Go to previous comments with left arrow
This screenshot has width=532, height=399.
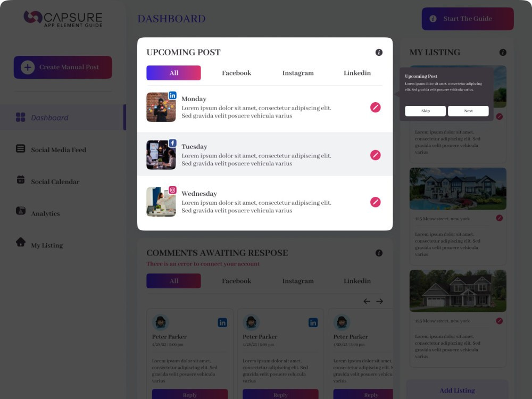click(x=367, y=301)
